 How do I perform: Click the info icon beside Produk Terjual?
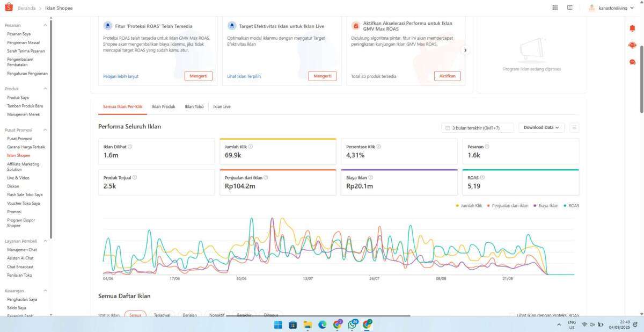(134, 177)
